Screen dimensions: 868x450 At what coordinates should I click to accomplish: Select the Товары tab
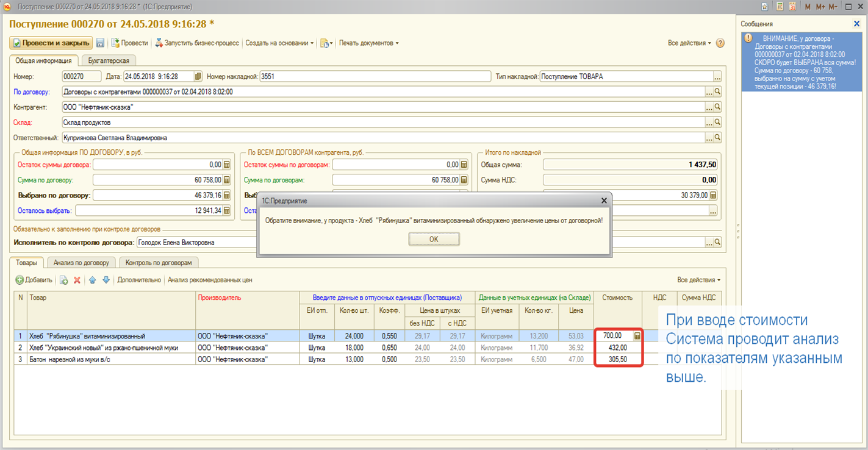point(26,263)
